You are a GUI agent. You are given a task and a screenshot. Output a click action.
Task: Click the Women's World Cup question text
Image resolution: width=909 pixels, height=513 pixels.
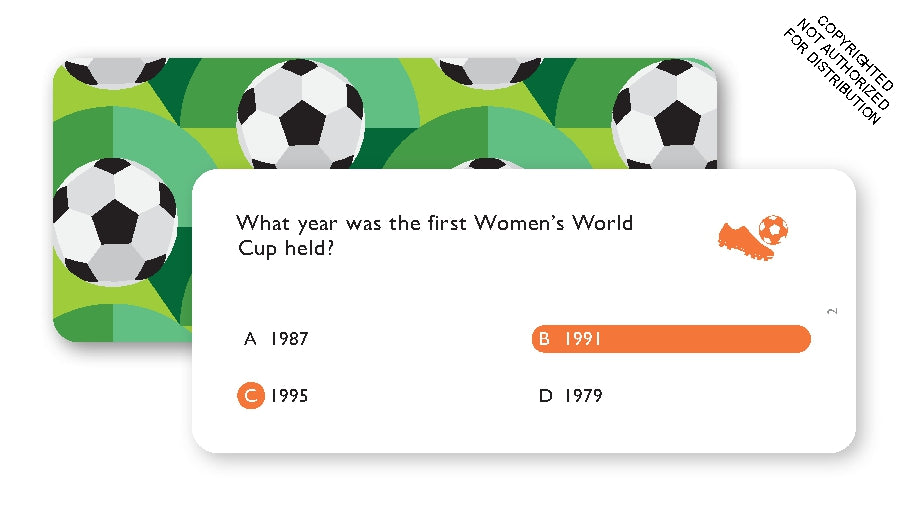click(434, 222)
